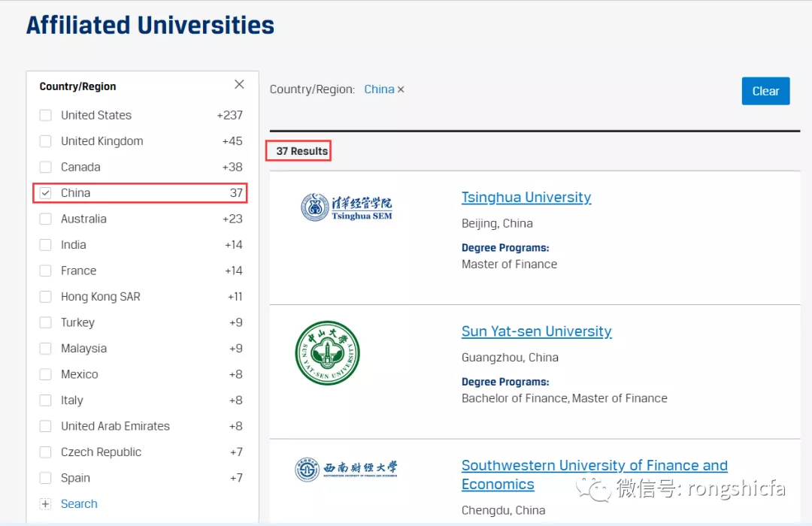Click the China filter tag text
Screen dimensions: 812x526
pos(379,89)
